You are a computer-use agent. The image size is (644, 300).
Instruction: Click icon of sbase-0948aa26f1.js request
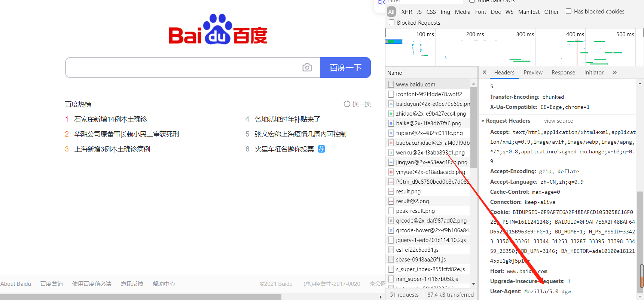[x=391, y=260]
